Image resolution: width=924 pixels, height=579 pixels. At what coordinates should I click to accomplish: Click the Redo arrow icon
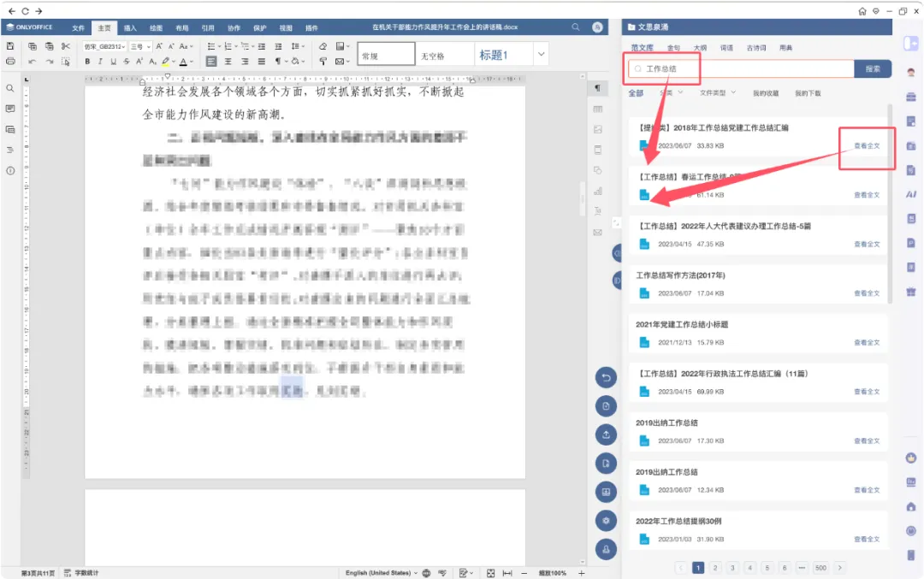50,62
